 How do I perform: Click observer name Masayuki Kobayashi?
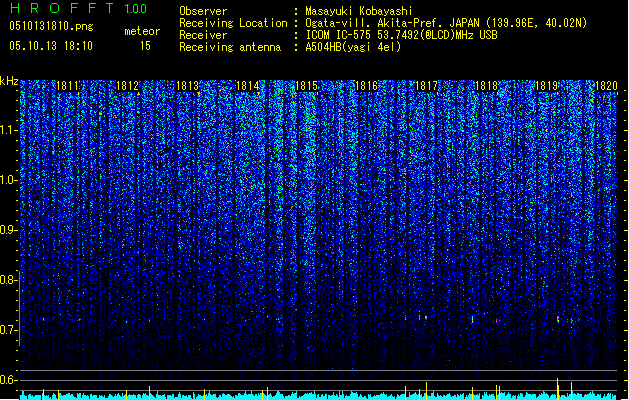(x=359, y=11)
